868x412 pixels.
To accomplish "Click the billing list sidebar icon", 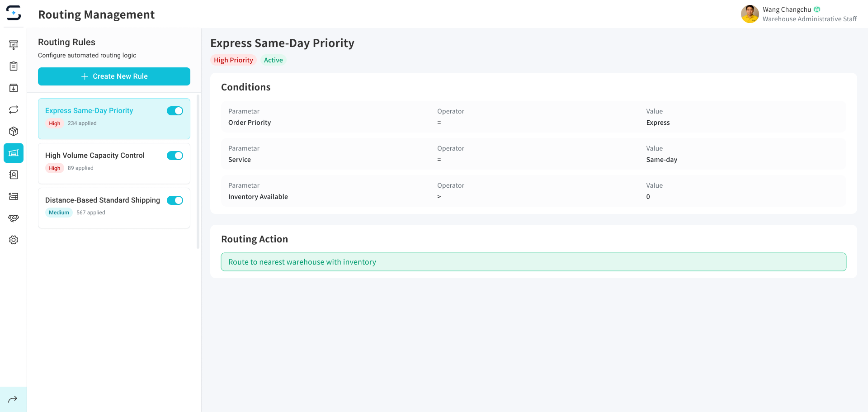I will (14, 196).
